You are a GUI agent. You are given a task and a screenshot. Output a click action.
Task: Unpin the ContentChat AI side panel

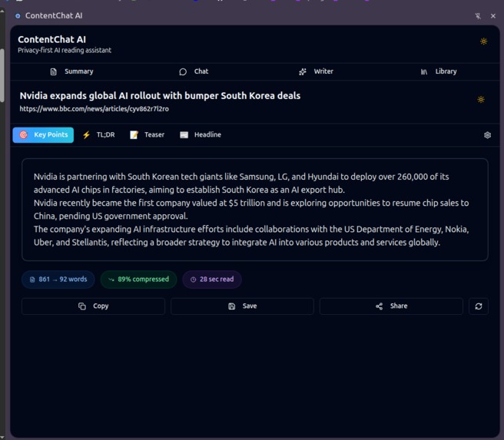(478, 16)
